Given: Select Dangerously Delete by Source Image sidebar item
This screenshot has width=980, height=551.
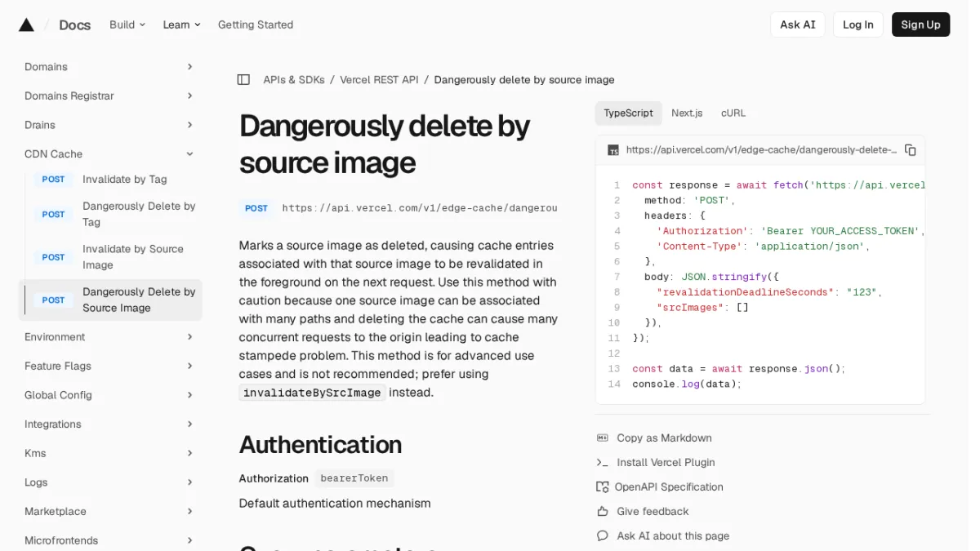Looking at the screenshot, I should tap(110, 300).
